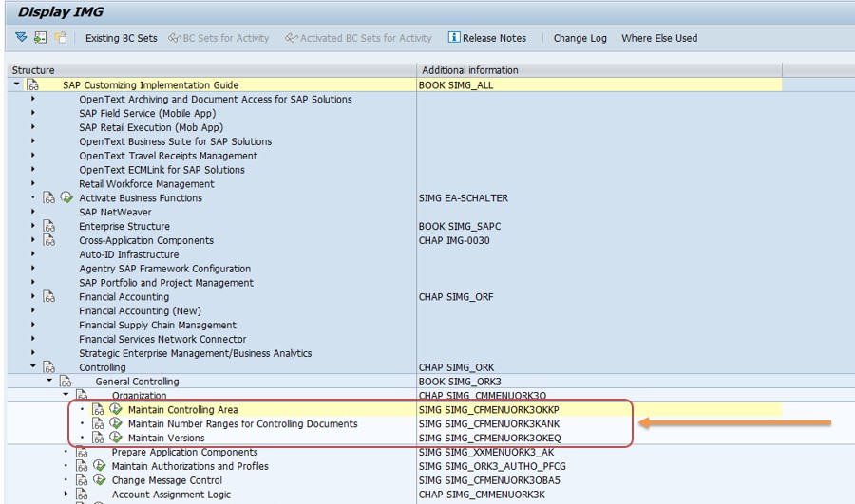Click SIMG EA-SCHALTER text
Screen dimensions: 855x504
463,197
